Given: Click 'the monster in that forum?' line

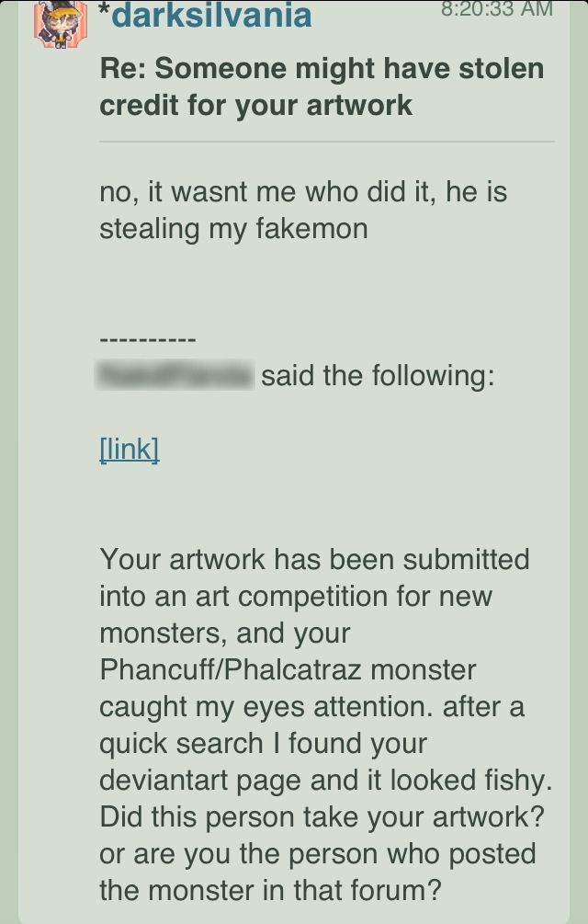Looking at the screenshot, I should point(270,890).
